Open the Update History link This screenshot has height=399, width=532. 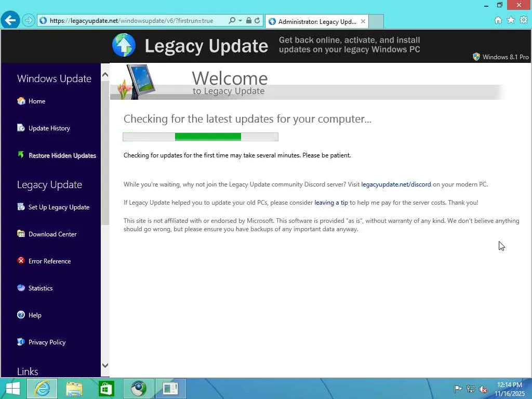tap(49, 128)
